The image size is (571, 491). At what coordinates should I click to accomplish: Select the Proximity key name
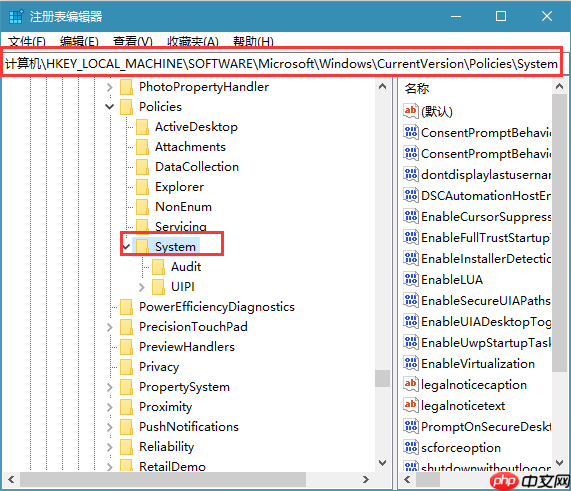tap(165, 407)
